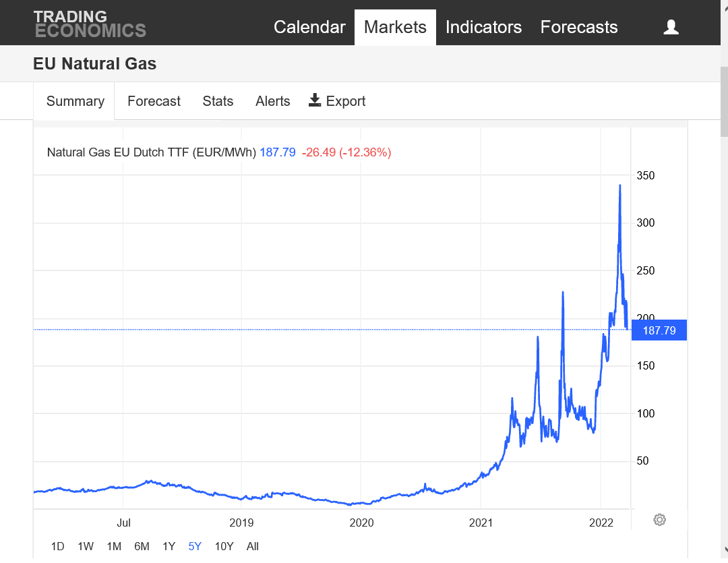Show 10Y price history
728x563 pixels.
click(224, 546)
